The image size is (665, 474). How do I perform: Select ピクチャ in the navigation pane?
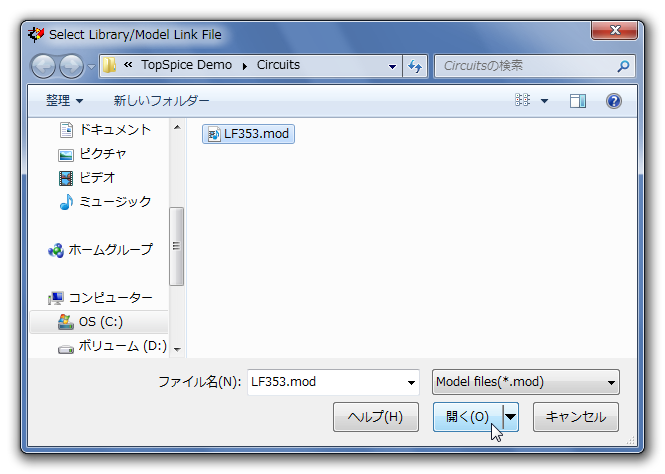click(92, 154)
